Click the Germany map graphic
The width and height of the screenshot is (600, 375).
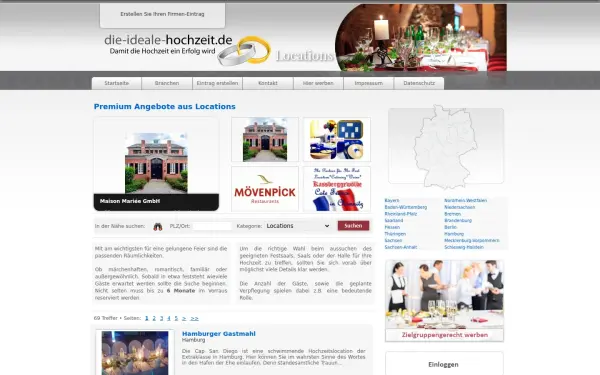click(x=446, y=147)
